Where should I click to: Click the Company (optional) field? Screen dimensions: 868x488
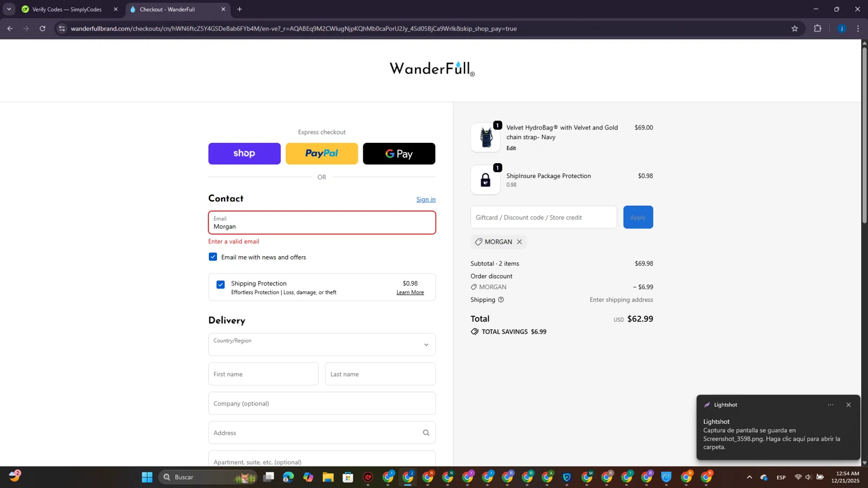(322, 404)
